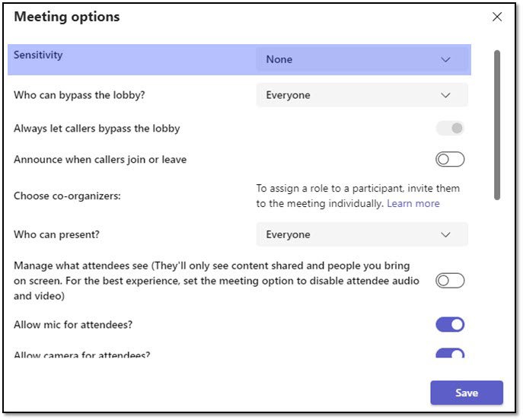The image size is (523, 420).
Task: Close the Meeting options dialog
Action: [497, 17]
